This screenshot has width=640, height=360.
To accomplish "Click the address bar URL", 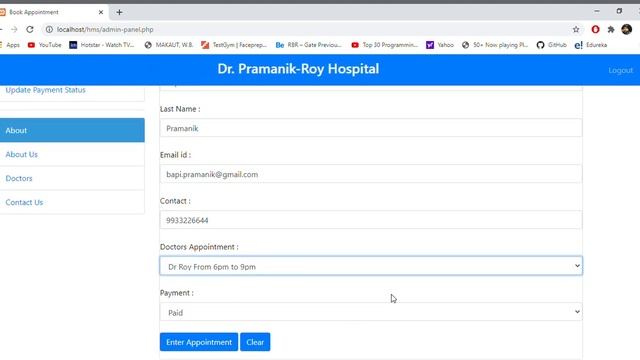I will pos(105,29).
